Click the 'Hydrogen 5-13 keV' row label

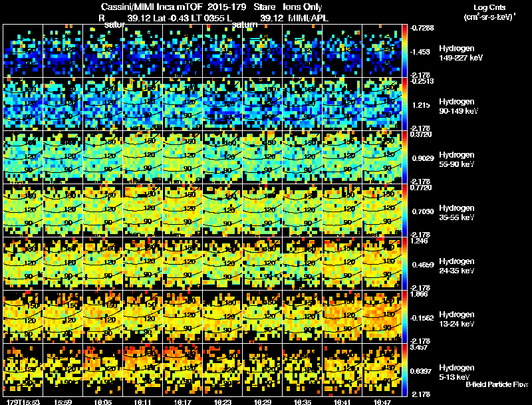pyautogui.click(x=457, y=372)
